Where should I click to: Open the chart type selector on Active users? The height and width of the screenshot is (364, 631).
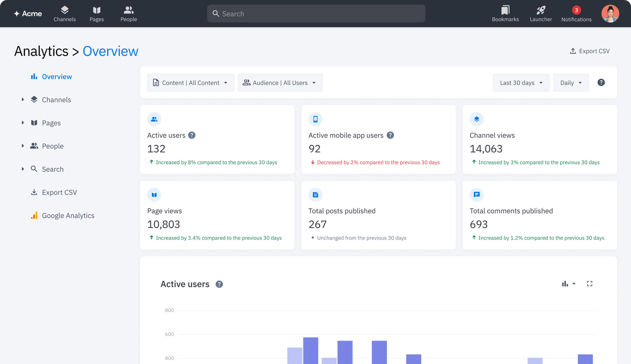click(x=568, y=284)
